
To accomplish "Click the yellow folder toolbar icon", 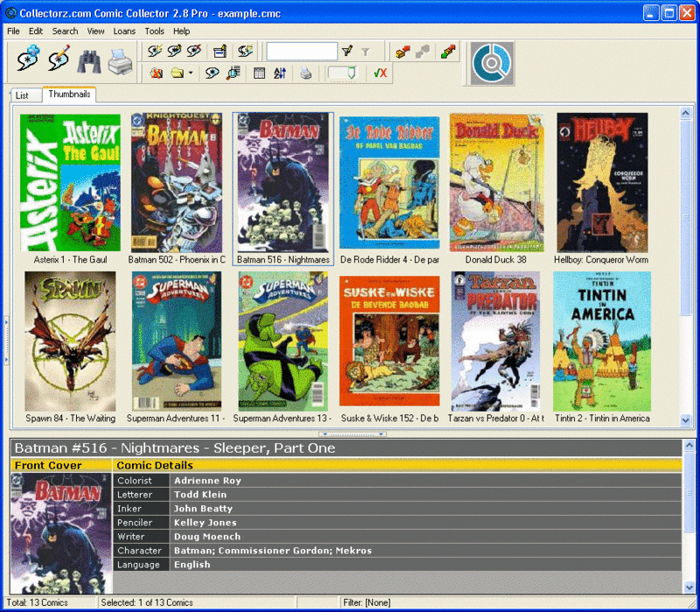I will pos(178,73).
